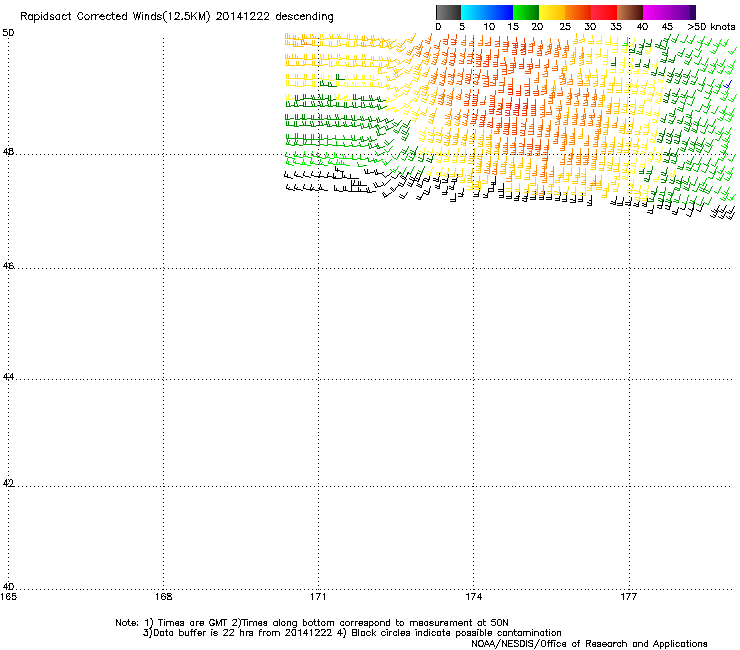Image resolution: width=740 pixels, height=650 pixels.
Task: Click the 'NOAA/NESDIS/Office of Research and Applications' credit
Action: point(589,644)
